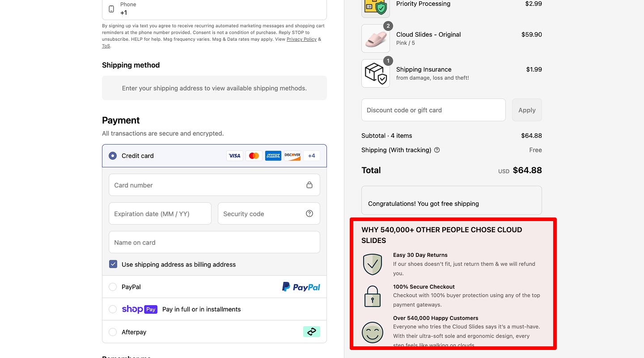Focus the Discount code or gift card field
This screenshot has width=644, height=358.
coord(433,110)
